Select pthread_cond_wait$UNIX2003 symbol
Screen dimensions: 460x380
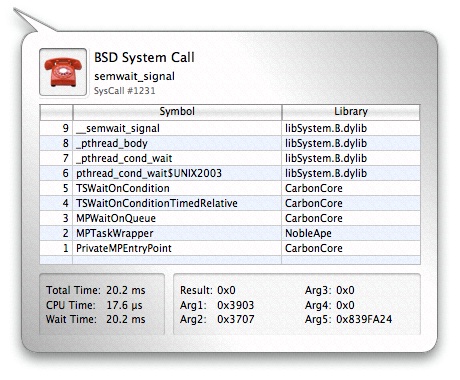(x=149, y=173)
